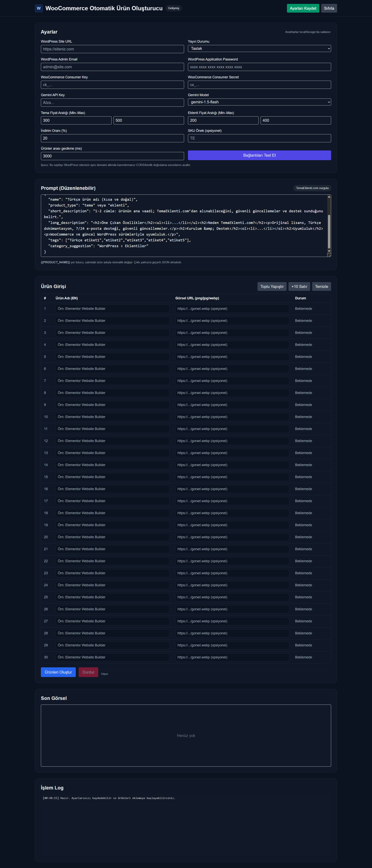Click the theme minimum price field (300)

pyautogui.click(x=76, y=121)
